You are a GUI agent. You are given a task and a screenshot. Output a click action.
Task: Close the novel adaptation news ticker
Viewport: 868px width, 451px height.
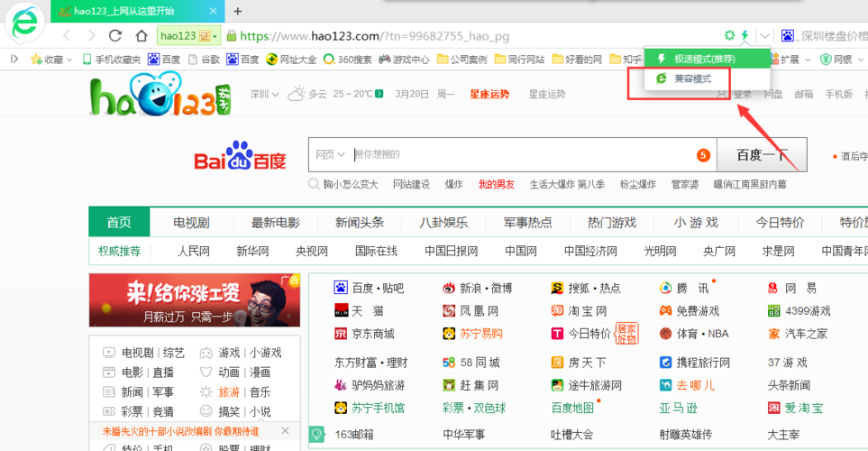tap(285, 430)
